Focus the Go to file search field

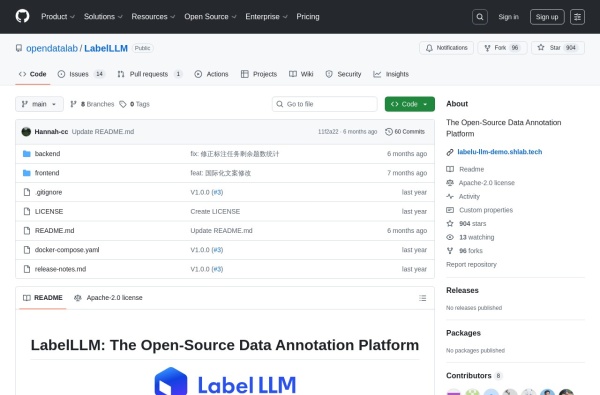[x=324, y=104]
